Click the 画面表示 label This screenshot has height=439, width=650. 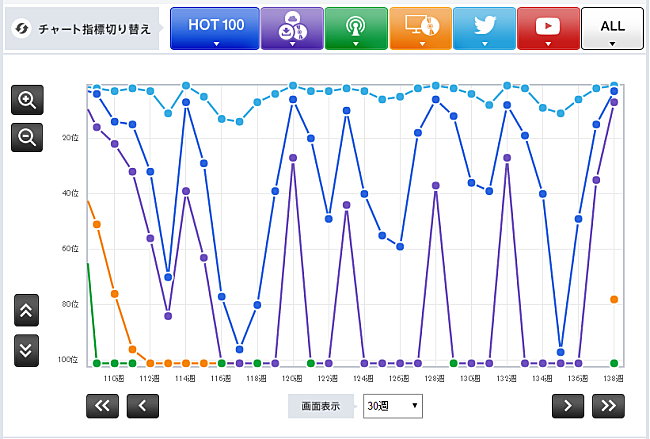click(321, 406)
